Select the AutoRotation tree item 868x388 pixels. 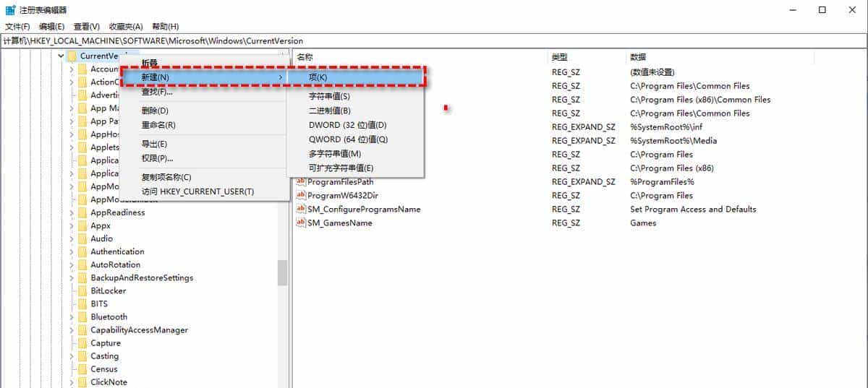tap(116, 264)
